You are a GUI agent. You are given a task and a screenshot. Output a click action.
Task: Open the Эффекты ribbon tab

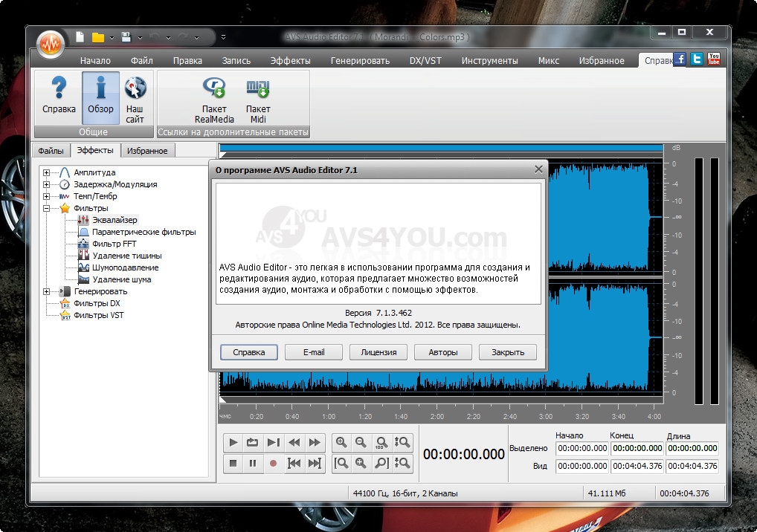click(x=290, y=61)
